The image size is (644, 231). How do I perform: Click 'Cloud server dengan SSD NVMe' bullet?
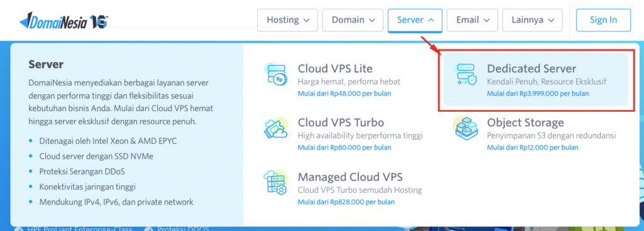[96, 156]
